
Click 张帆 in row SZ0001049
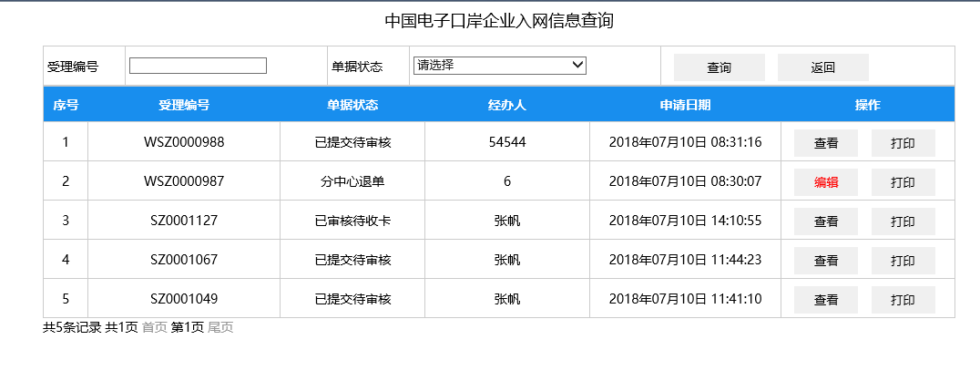click(507, 299)
